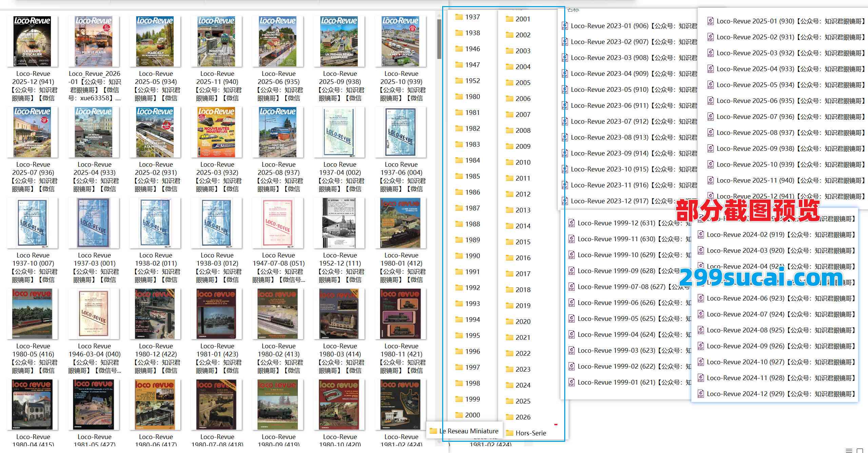Select the 1999 folder in list

pyautogui.click(x=472, y=399)
